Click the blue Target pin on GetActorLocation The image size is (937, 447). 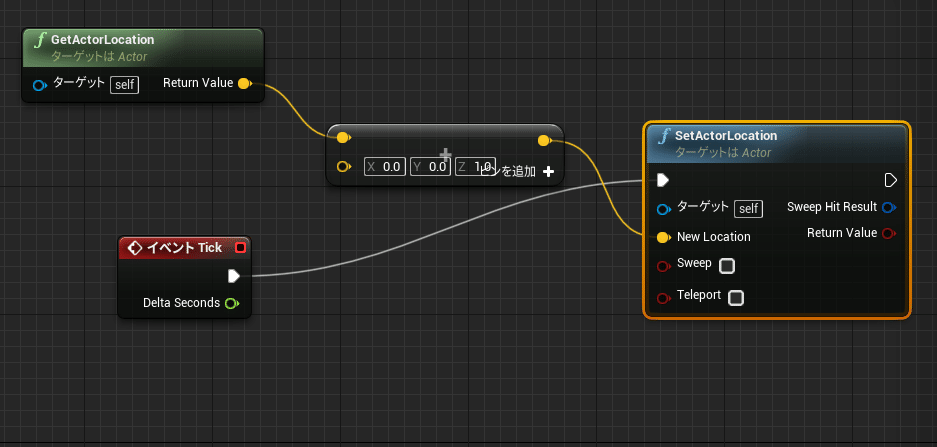40,86
